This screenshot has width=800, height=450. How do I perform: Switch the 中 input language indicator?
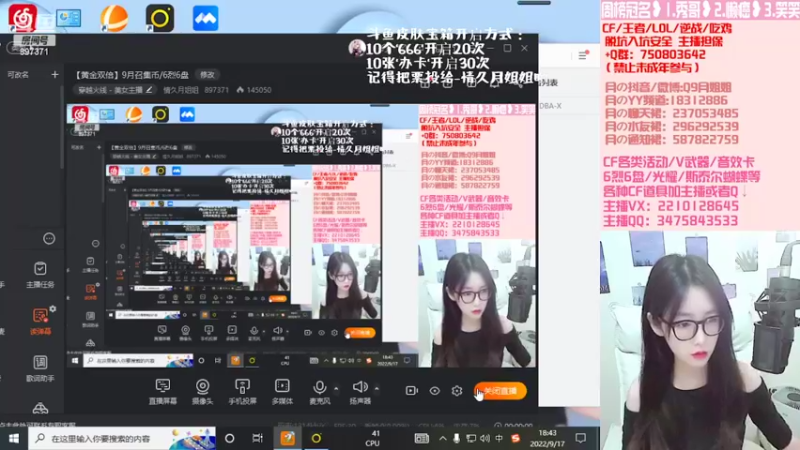click(x=499, y=438)
